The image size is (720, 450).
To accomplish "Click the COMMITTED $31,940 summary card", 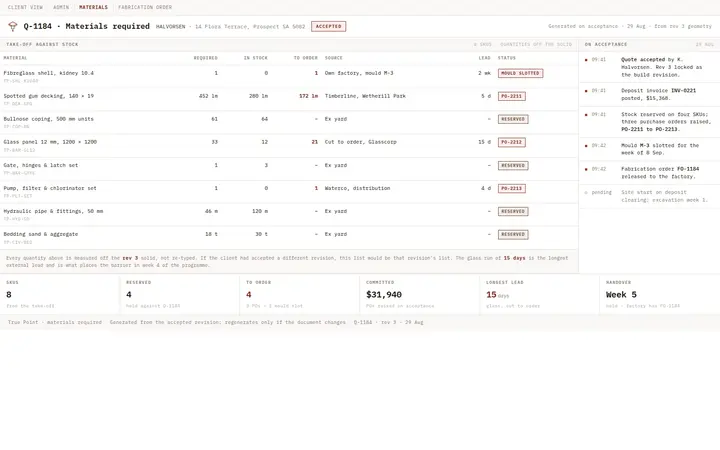I will point(419,295).
